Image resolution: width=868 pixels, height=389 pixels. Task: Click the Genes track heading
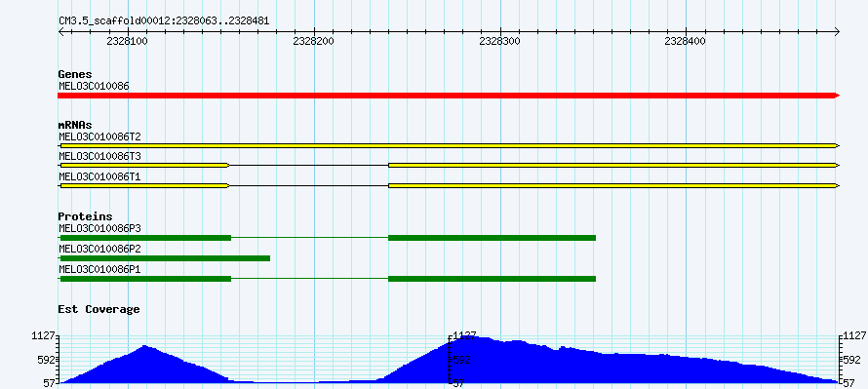pyautogui.click(x=75, y=74)
